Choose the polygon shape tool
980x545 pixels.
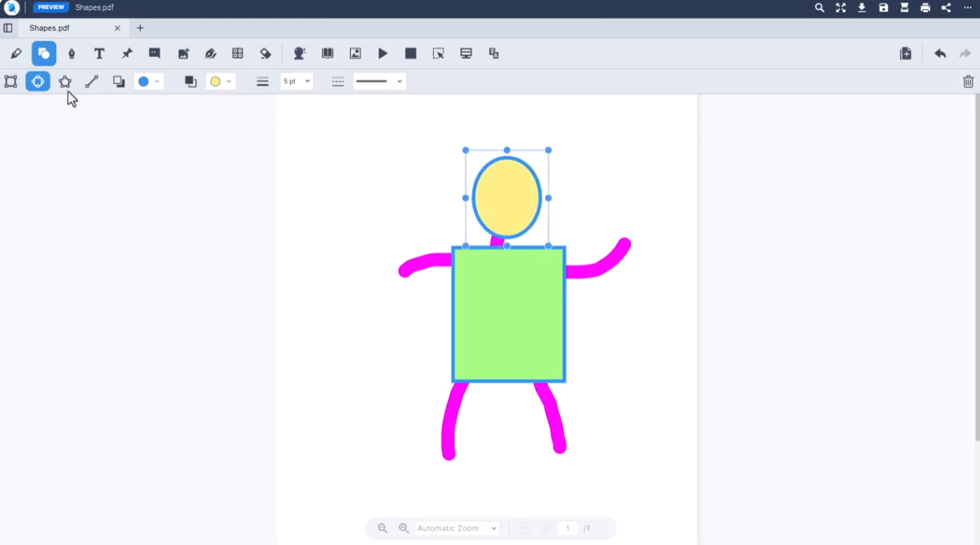[x=65, y=81]
